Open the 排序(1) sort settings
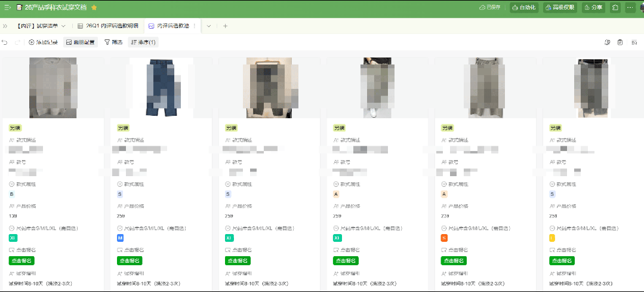Viewport: 644px width, 292px height. pyautogui.click(x=143, y=42)
